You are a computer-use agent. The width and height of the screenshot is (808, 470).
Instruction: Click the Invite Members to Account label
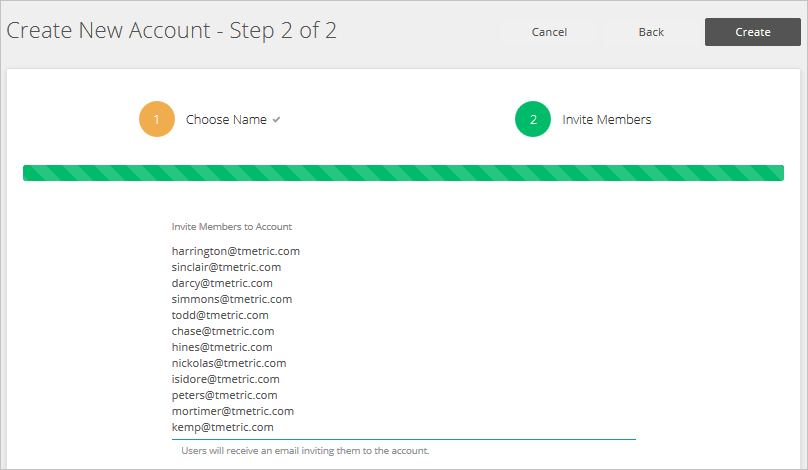tap(231, 227)
